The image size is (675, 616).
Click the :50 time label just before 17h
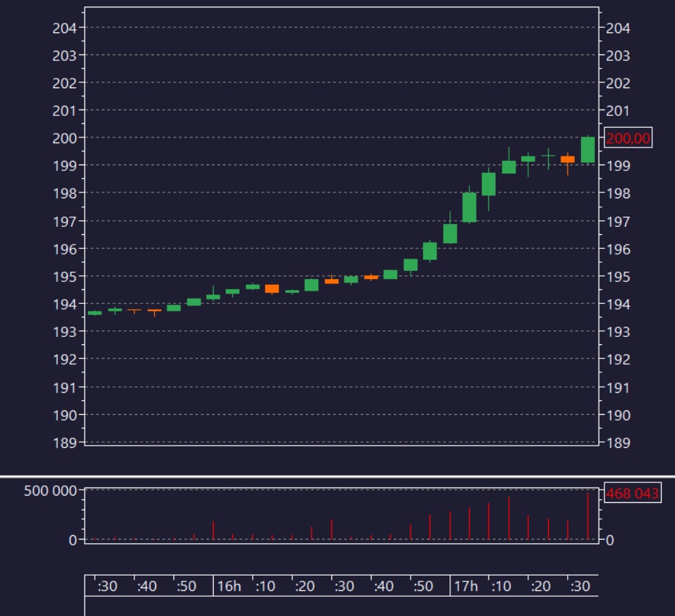[x=423, y=586]
